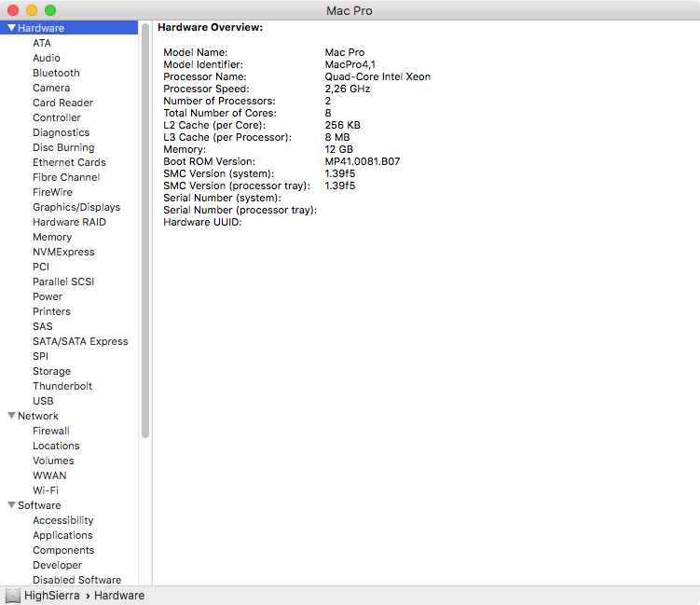Show the Applications list
Screen dimensions: 700x605
62,535
